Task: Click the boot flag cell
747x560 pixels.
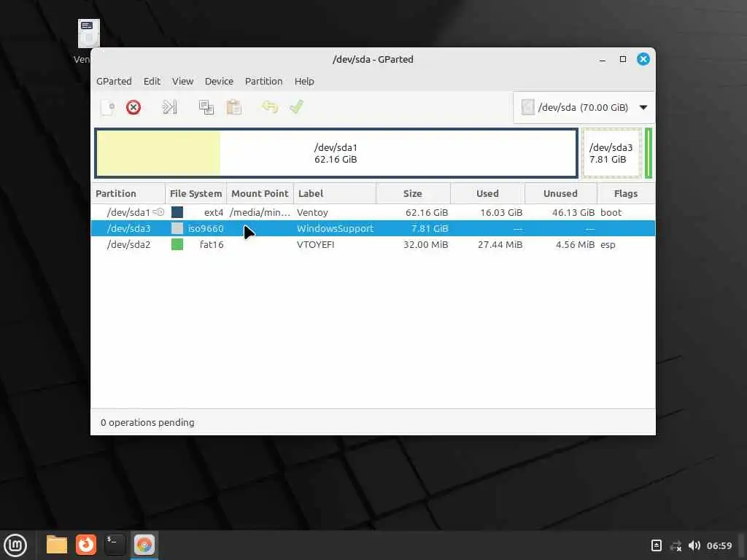Action: 611,212
